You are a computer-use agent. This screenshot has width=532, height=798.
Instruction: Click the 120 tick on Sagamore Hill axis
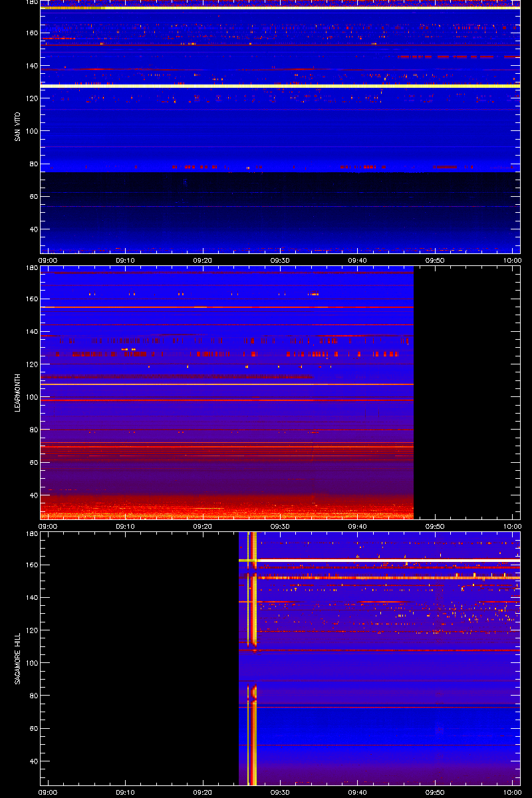(x=31, y=630)
